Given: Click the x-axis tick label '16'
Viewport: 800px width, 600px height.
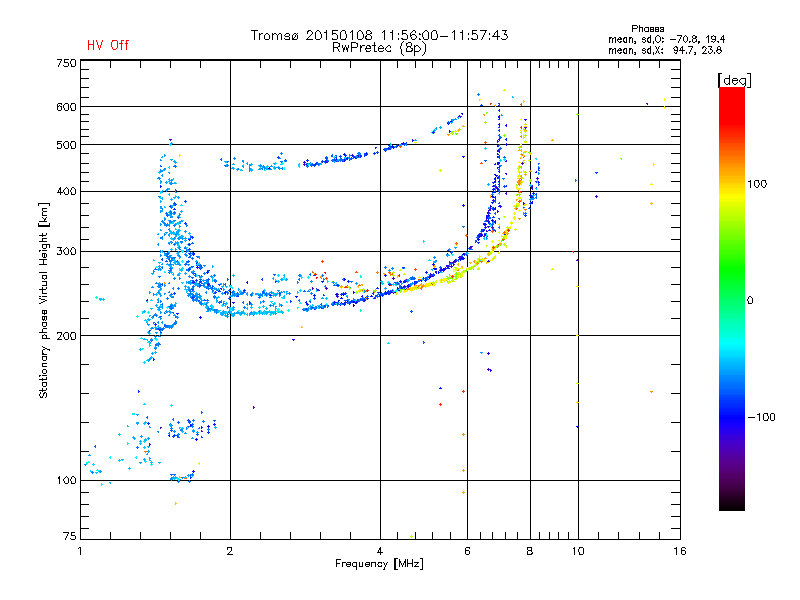Looking at the screenshot, I should [680, 551].
